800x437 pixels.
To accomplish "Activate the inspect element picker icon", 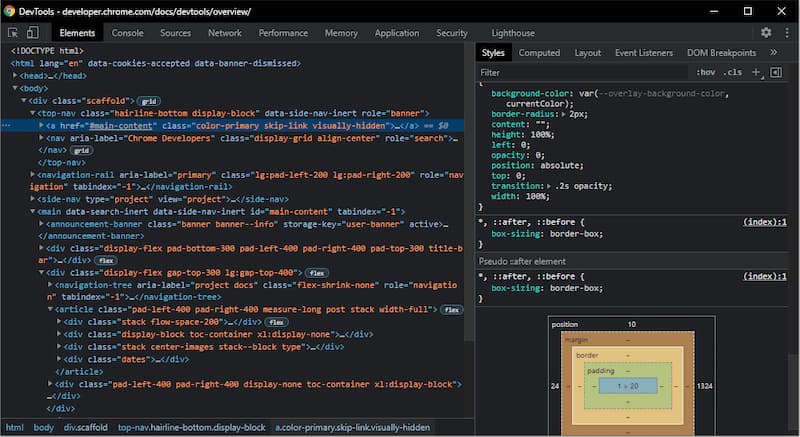I will (x=13, y=33).
